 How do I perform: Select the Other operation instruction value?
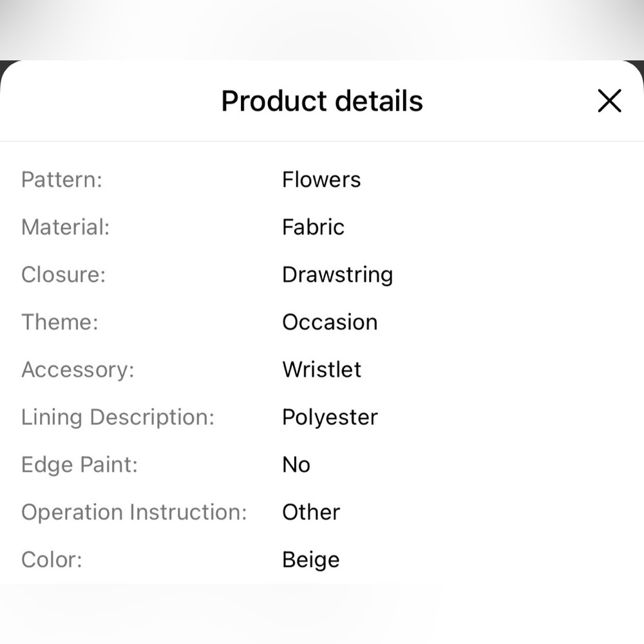tap(310, 513)
